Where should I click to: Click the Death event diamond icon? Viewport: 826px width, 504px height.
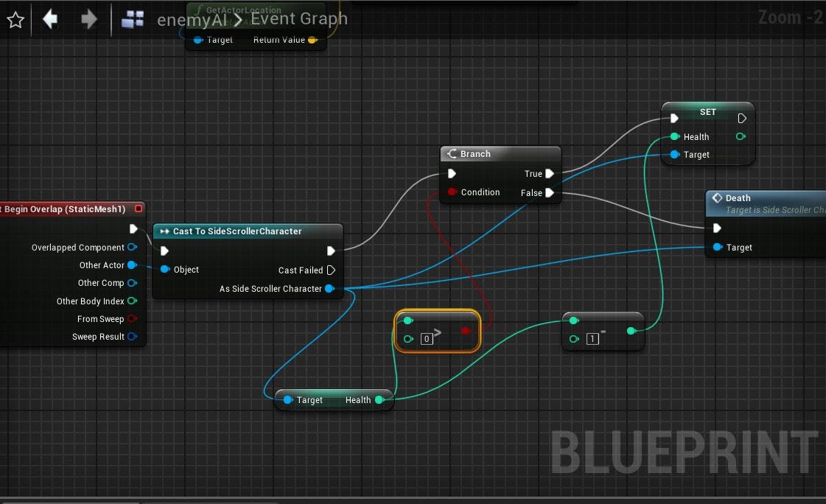(717, 197)
